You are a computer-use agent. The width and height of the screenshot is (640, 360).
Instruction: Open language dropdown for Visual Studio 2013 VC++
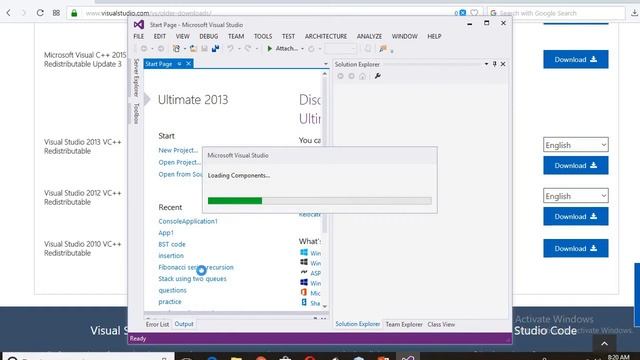[576, 145]
